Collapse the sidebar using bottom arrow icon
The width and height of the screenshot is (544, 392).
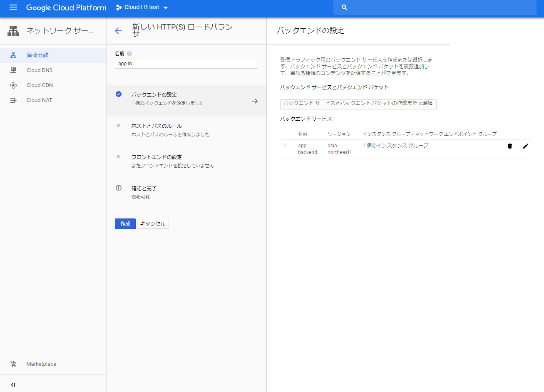coord(13,385)
